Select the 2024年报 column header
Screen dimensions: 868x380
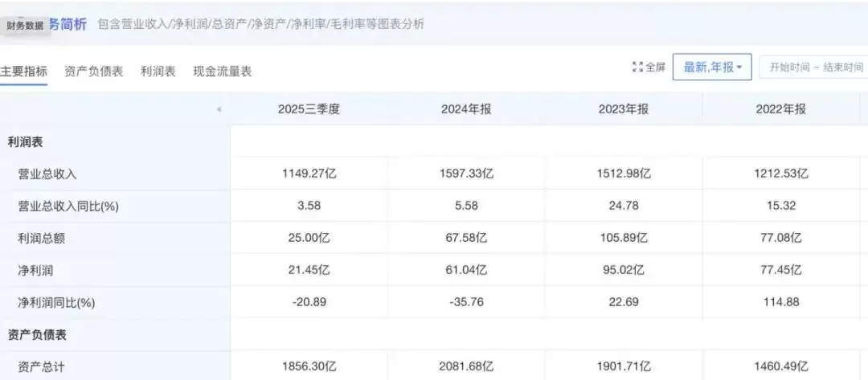point(466,109)
